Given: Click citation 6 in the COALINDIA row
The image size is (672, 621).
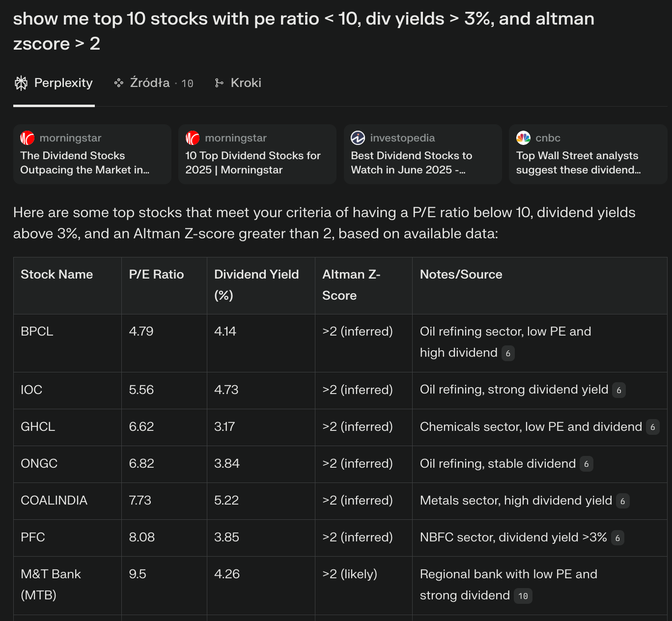Looking at the screenshot, I should [x=622, y=501].
